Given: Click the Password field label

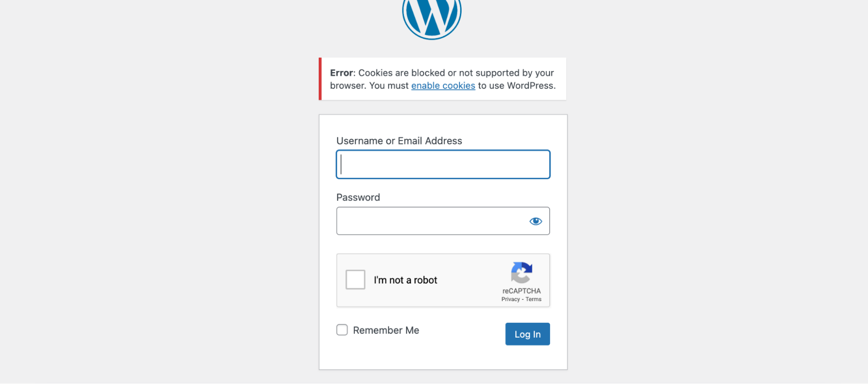Looking at the screenshot, I should click(x=358, y=197).
